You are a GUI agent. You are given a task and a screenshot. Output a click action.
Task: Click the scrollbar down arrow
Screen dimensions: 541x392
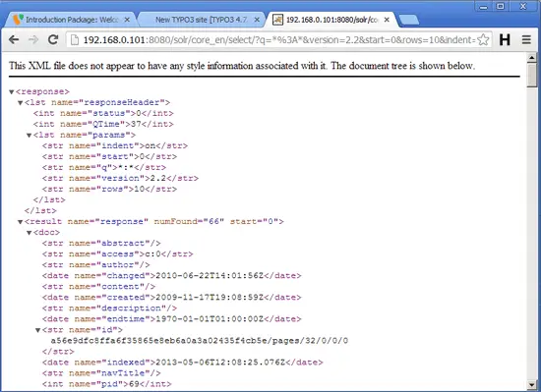532,384
